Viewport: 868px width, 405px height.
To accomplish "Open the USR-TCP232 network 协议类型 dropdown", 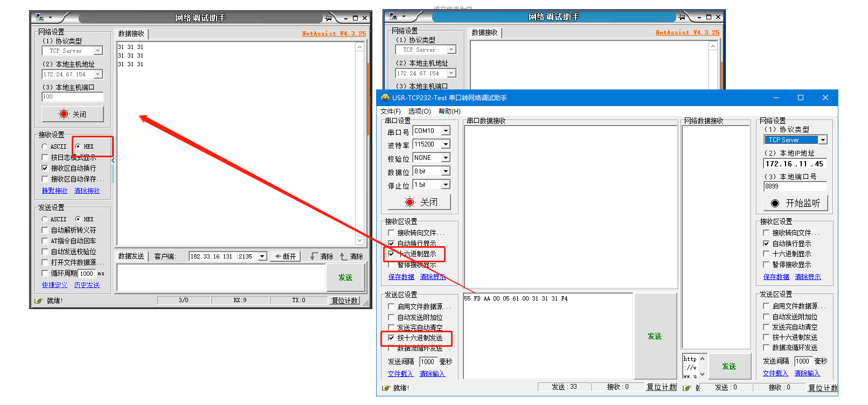I will (823, 140).
